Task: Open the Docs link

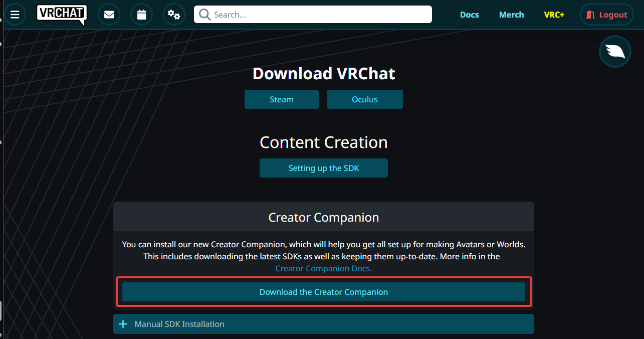Action: pos(470,15)
